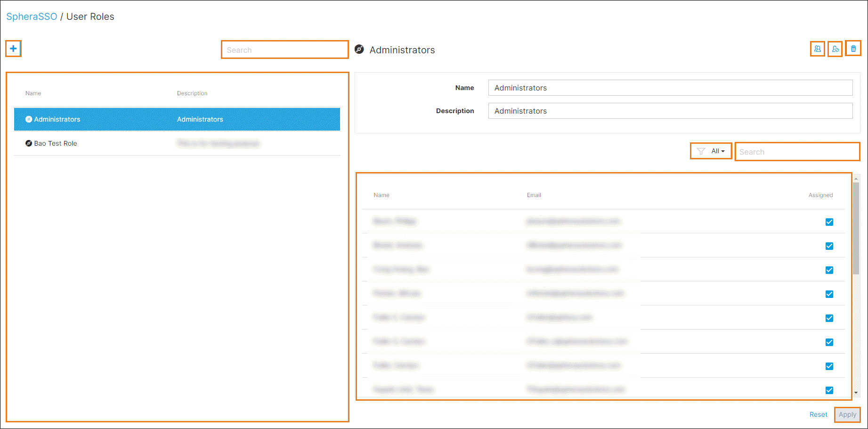Screen dimensions: 868x429
Task: Click the role icon in Administrators row
Action: (x=29, y=119)
